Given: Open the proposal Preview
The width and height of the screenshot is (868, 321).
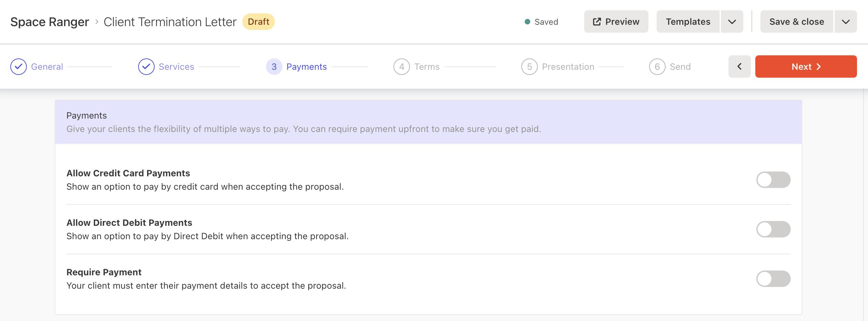Looking at the screenshot, I should 616,22.
